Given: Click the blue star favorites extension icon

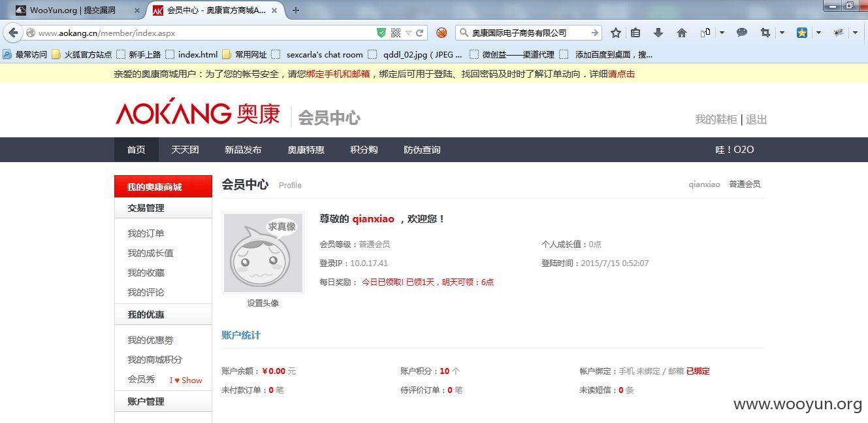Looking at the screenshot, I should click(x=802, y=33).
